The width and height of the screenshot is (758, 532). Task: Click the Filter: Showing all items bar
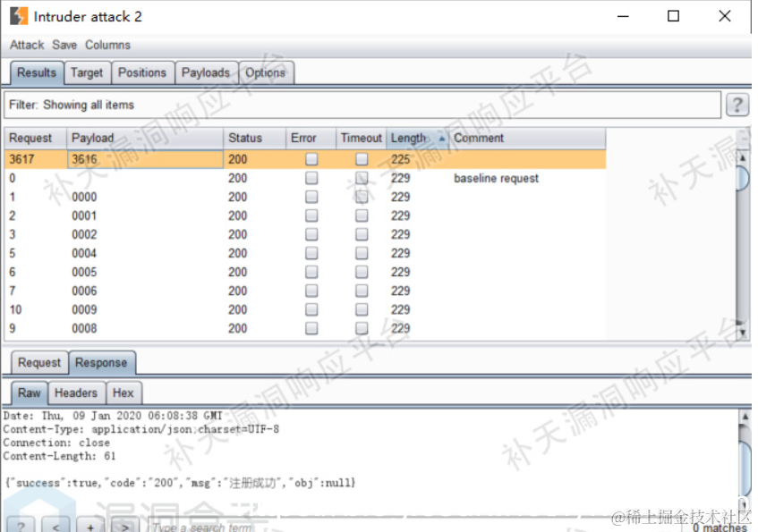click(362, 105)
